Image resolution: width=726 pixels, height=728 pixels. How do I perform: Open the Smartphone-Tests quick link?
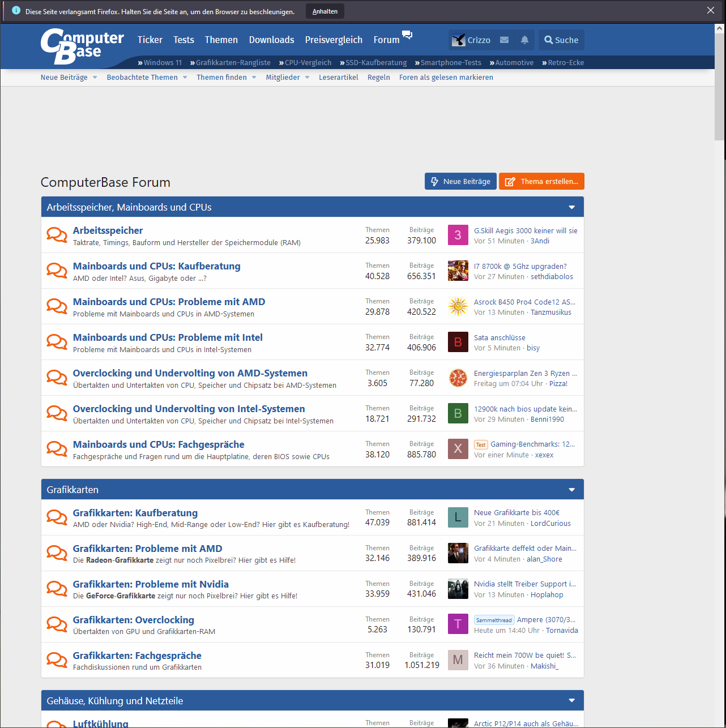coord(448,63)
